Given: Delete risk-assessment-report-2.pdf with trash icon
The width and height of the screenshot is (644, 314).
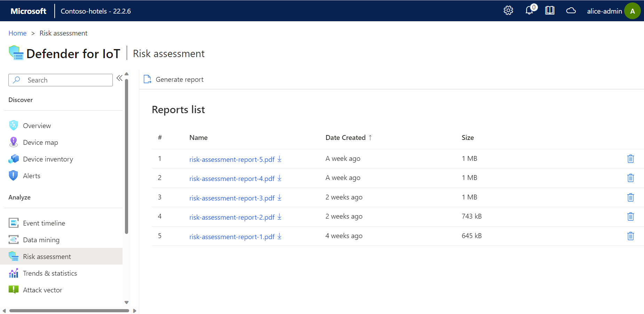Looking at the screenshot, I should tap(630, 217).
